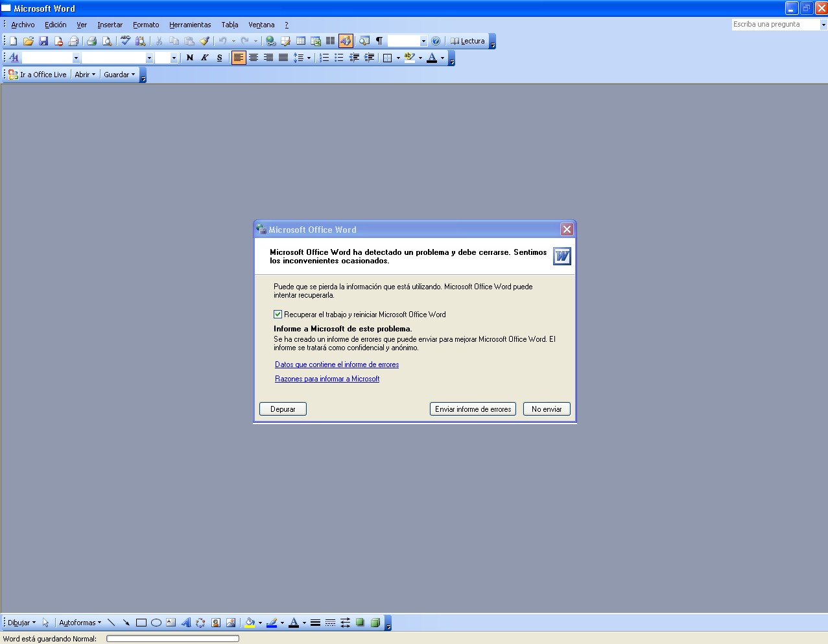Viewport: 828px width, 644px height.
Task: Open the Autoformas dropdown
Action: click(x=80, y=623)
